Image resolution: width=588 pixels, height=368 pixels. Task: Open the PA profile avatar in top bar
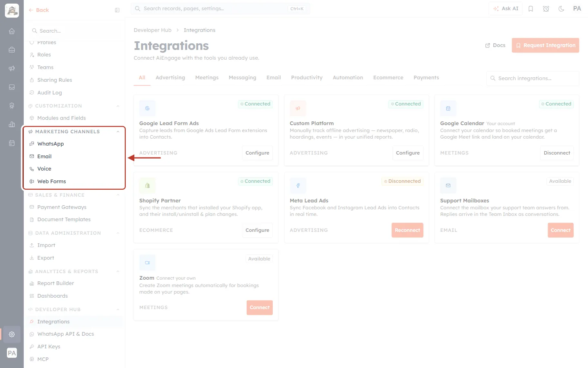pyautogui.click(x=577, y=9)
